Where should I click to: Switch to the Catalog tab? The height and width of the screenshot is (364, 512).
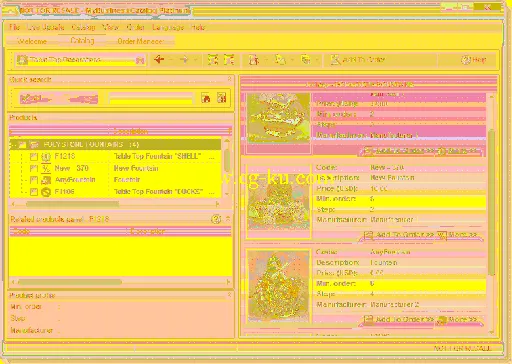point(82,41)
